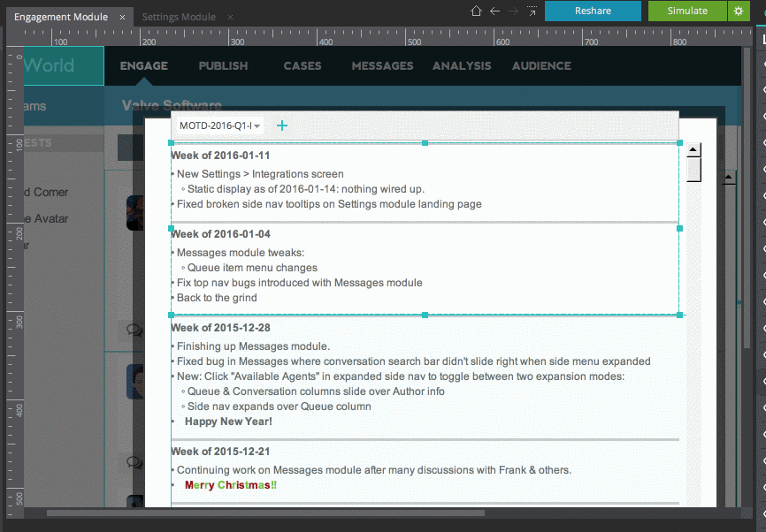This screenshot has width=766, height=532.
Task: Select AUDIENCE in the top nav
Action: point(541,66)
